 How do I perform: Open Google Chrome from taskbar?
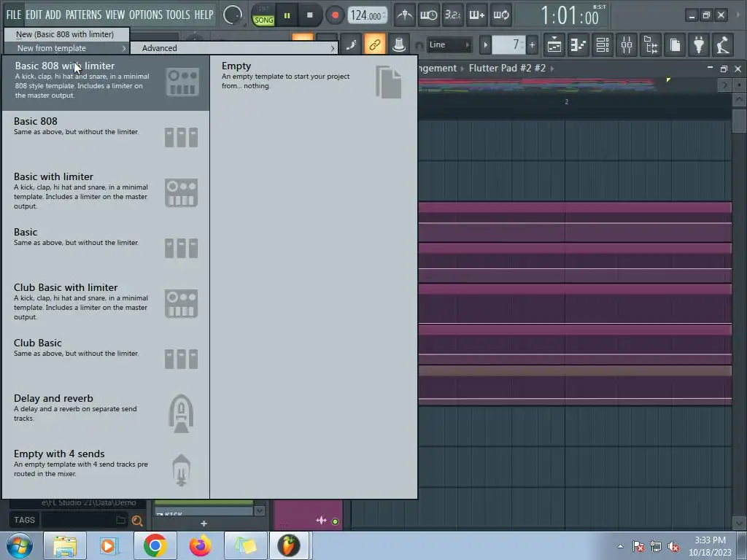tap(155, 545)
